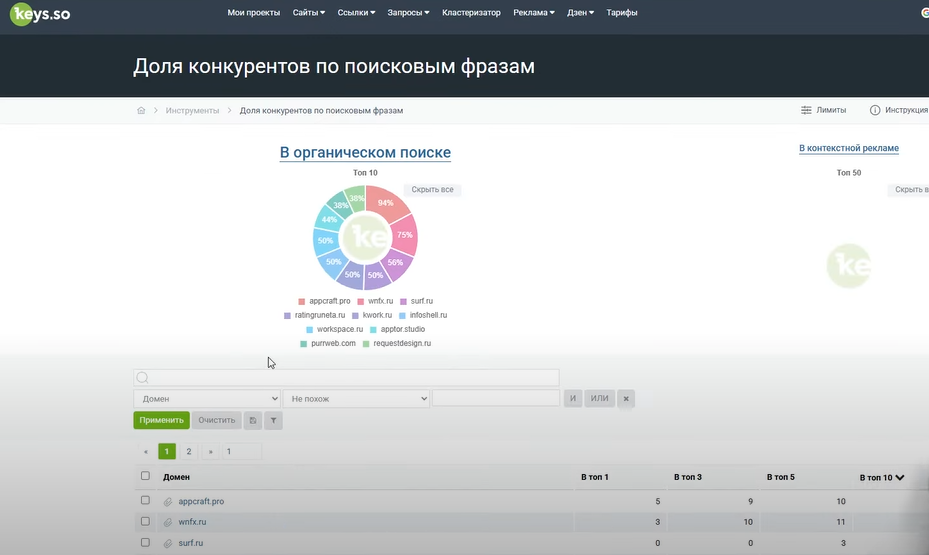Screen dimensions: 929x555
Task: Go to previous page arrow «
Action: pyautogui.click(x=146, y=451)
